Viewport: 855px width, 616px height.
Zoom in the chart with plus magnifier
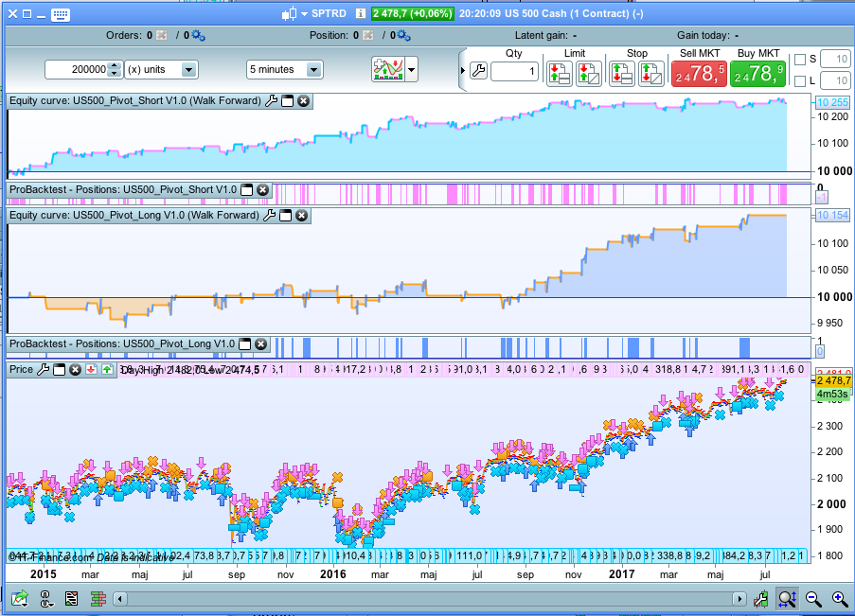pos(840,598)
